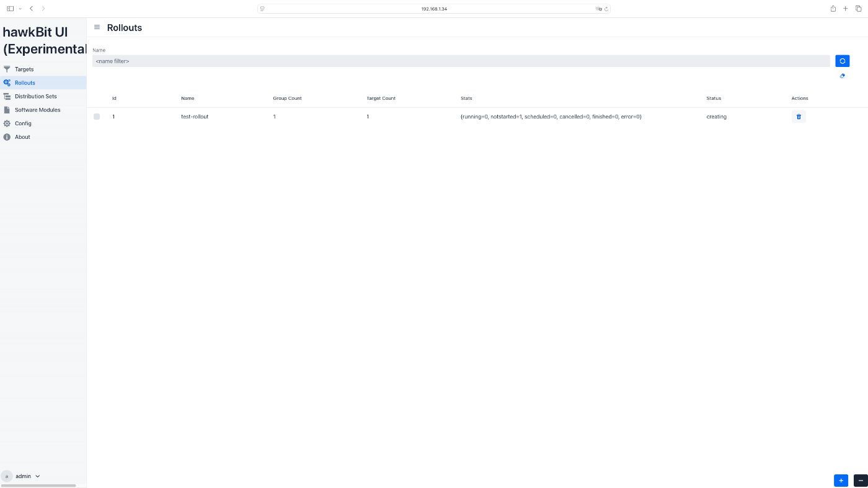
Task: Click the rollout stats text cell
Action: 551,117
